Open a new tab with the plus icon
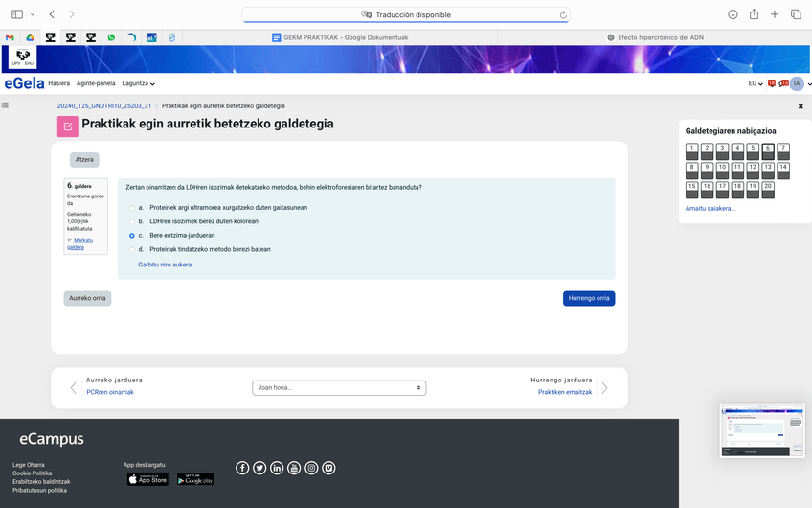The height and width of the screenshot is (508, 812). 775,14
